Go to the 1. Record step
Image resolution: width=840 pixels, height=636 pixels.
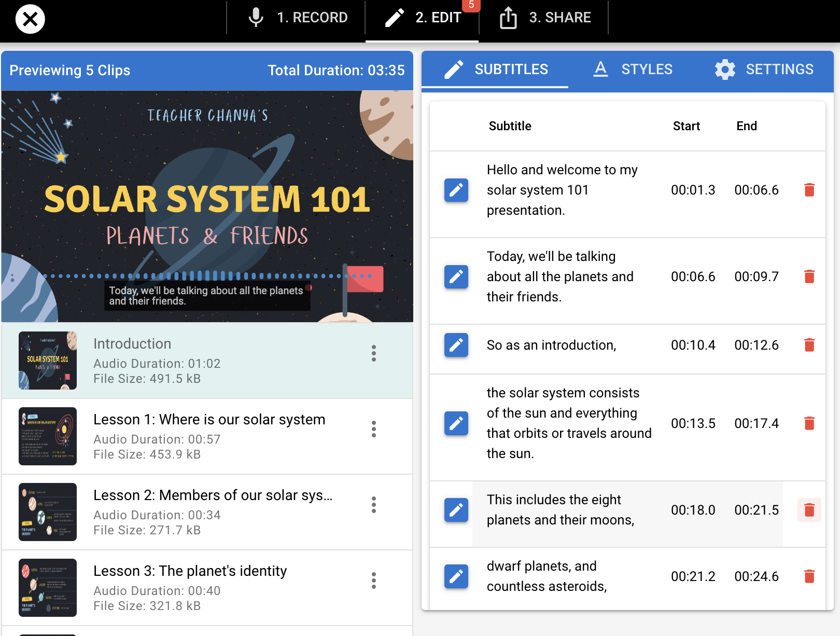[x=298, y=17]
